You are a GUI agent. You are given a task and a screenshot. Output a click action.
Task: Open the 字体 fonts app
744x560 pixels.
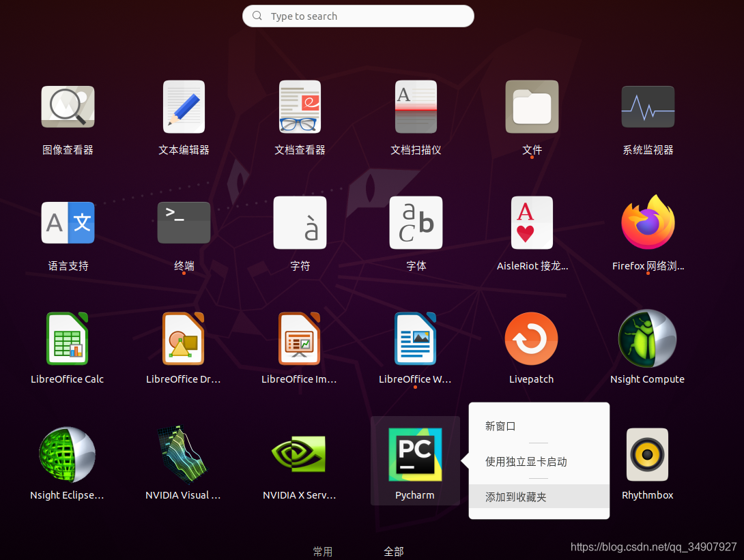[x=416, y=222]
